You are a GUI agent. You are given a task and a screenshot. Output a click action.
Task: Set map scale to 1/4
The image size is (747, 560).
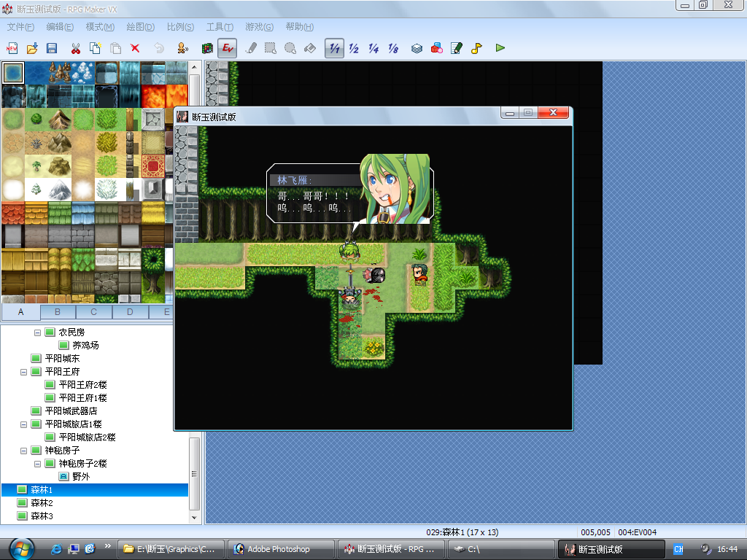point(373,48)
